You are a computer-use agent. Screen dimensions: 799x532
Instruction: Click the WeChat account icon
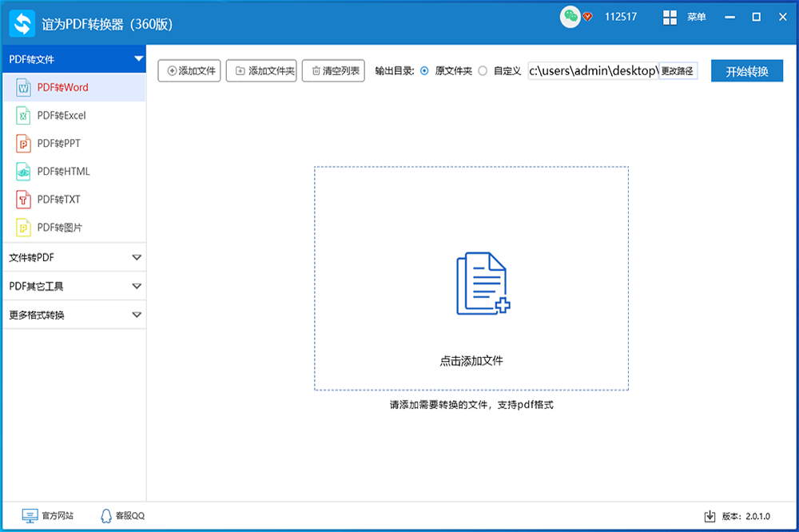point(570,16)
